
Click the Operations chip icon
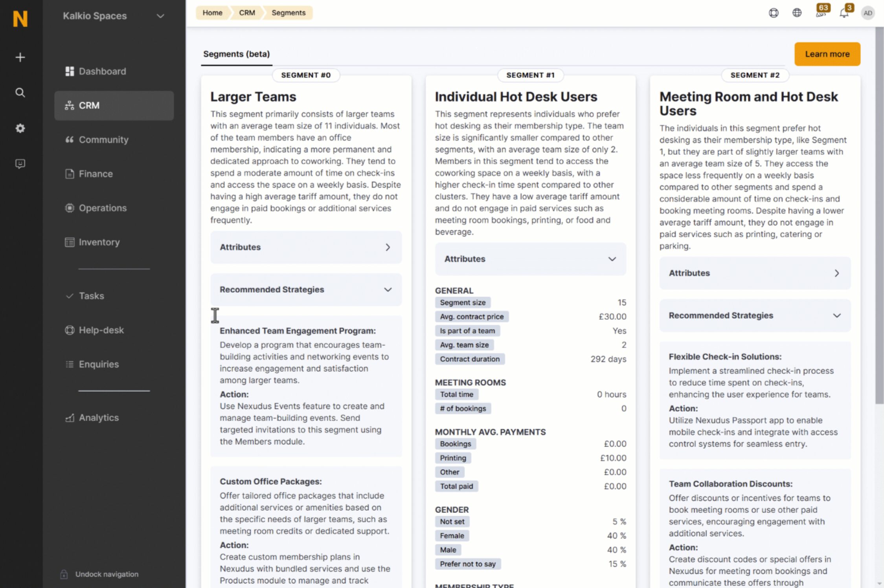tap(70, 208)
